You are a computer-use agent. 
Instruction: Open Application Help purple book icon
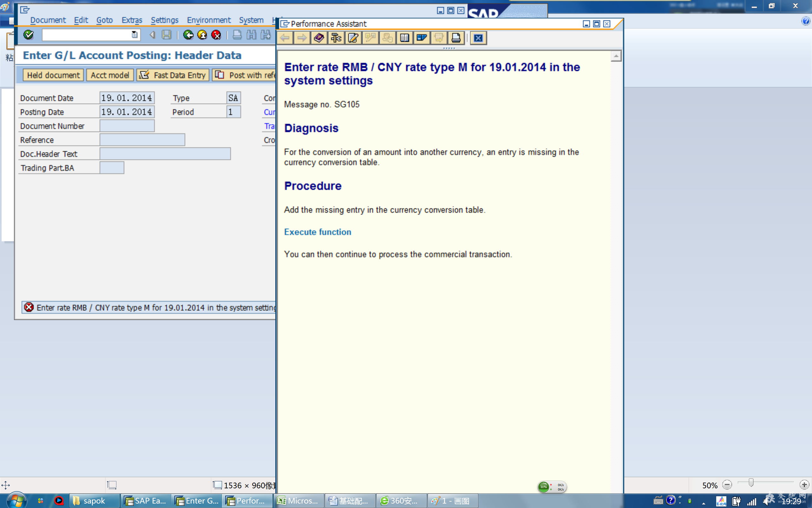(x=319, y=38)
